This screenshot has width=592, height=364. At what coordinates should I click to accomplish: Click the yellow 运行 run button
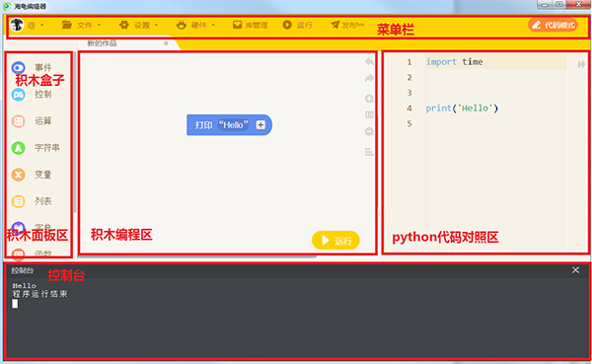[335, 240]
